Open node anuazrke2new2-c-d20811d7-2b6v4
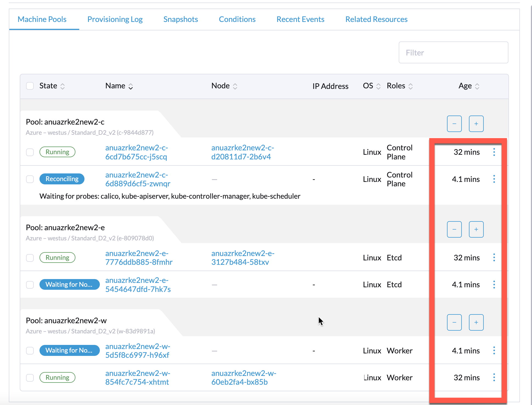 click(x=242, y=152)
